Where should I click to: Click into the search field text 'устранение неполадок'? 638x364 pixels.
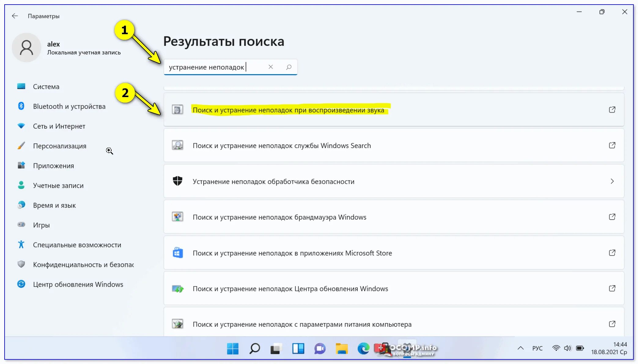(207, 67)
